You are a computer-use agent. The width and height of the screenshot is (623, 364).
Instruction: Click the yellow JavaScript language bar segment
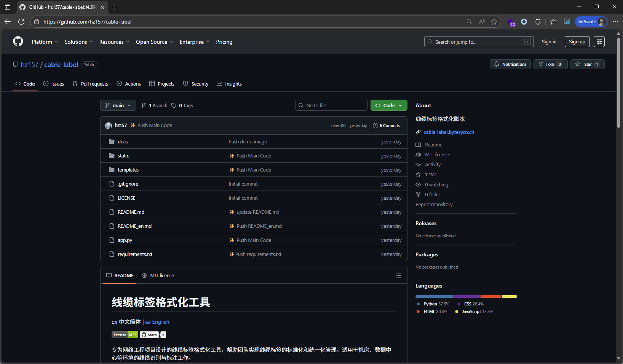pyautogui.click(x=509, y=296)
